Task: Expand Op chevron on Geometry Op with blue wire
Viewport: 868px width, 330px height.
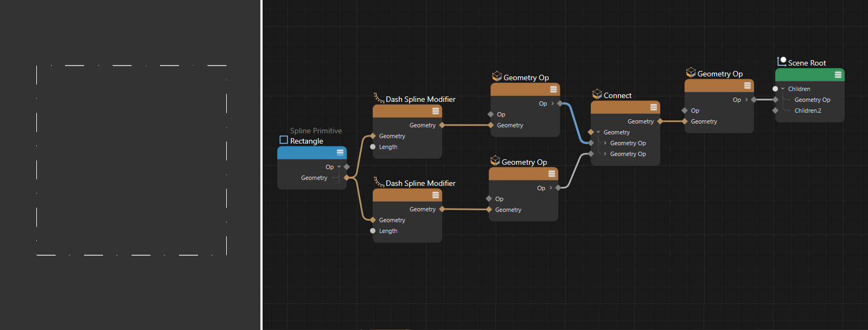Action: point(553,103)
